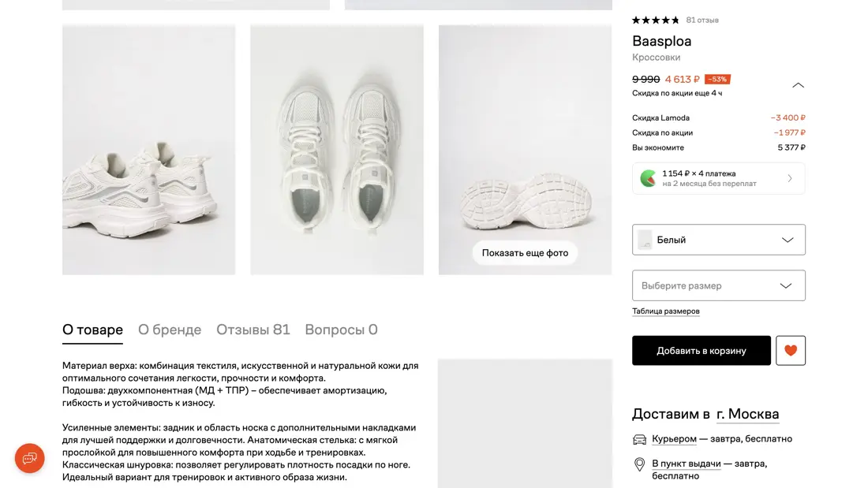
Task: Click the five-star rating stars
Action: [x=654, y=19]
